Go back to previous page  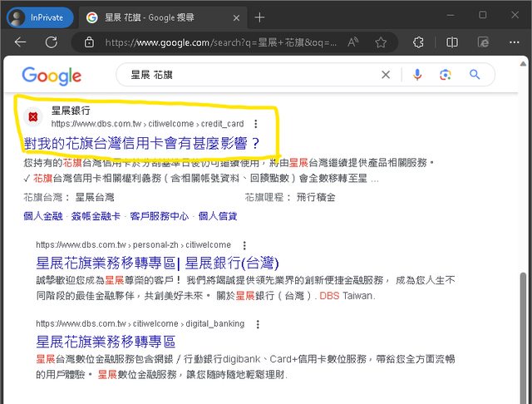(22, 42)
